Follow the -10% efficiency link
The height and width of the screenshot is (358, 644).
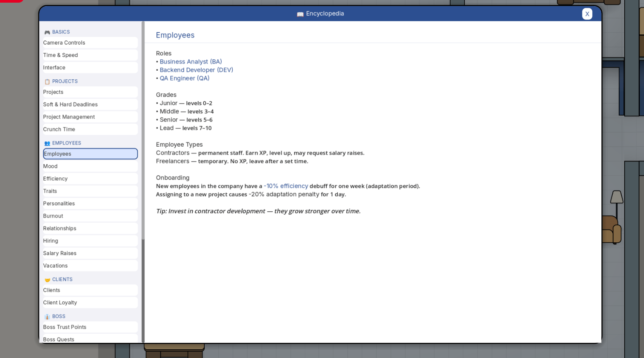(286, 186)
